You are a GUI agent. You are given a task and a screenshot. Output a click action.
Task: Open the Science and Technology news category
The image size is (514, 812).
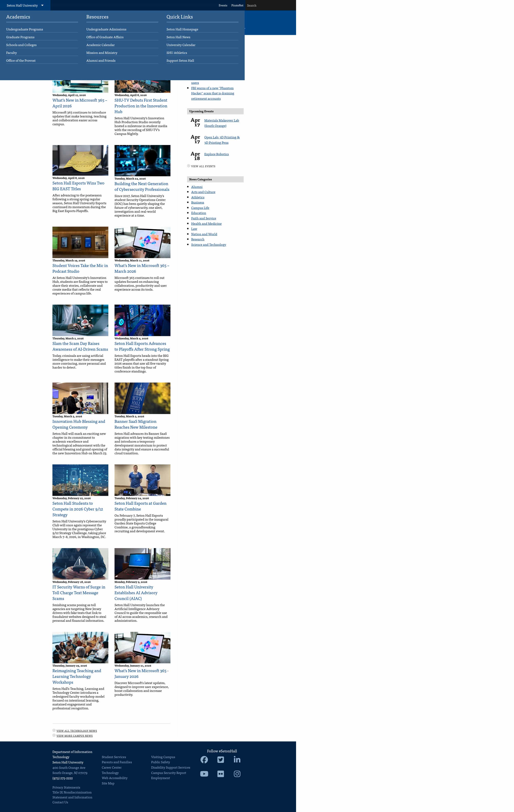point(208,244)
